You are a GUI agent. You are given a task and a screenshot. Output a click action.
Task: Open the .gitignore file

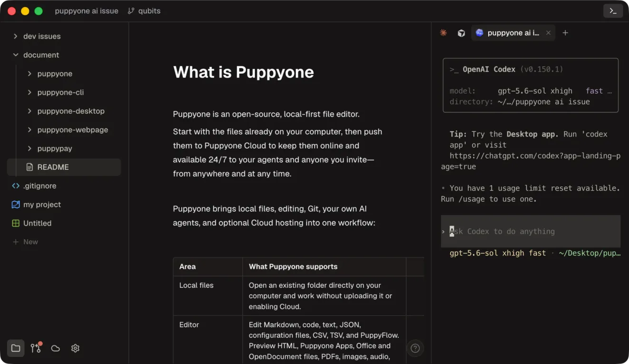[64, 186]
